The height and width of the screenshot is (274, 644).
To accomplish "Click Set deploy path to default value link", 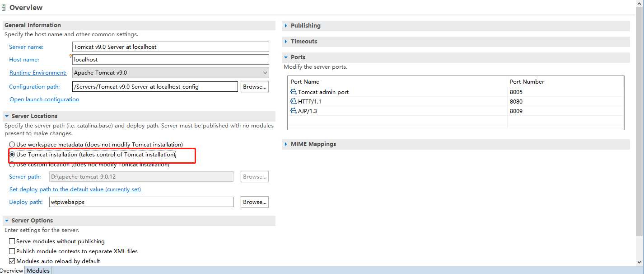I will pyautogui.click(x=75, y=189).
